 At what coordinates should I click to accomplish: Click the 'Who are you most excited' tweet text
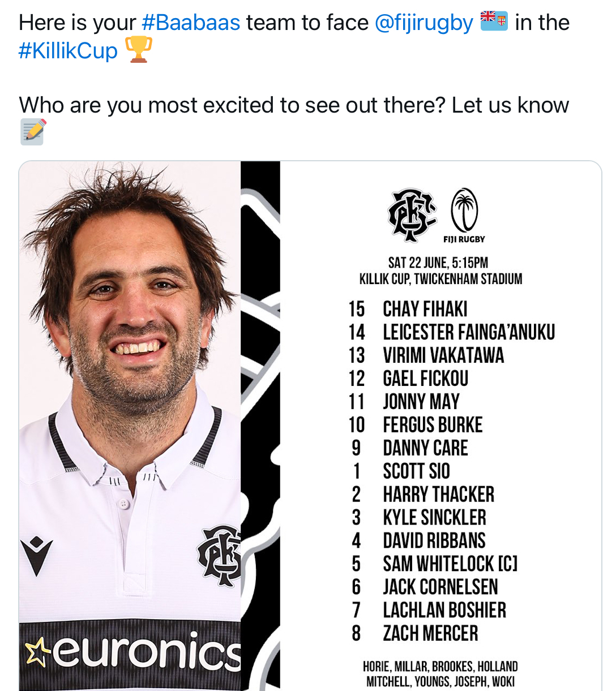[293, 105]
